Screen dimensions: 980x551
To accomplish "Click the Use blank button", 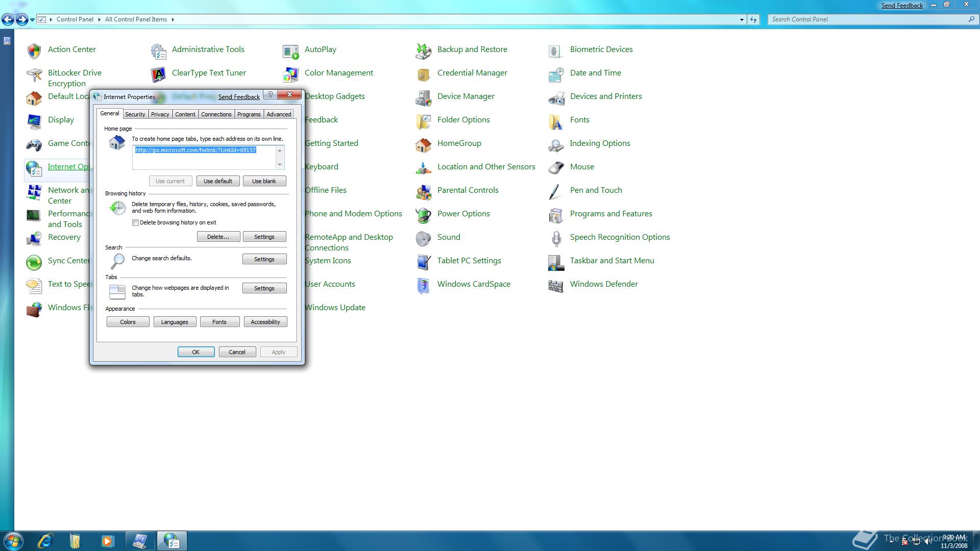I will 264,181.
